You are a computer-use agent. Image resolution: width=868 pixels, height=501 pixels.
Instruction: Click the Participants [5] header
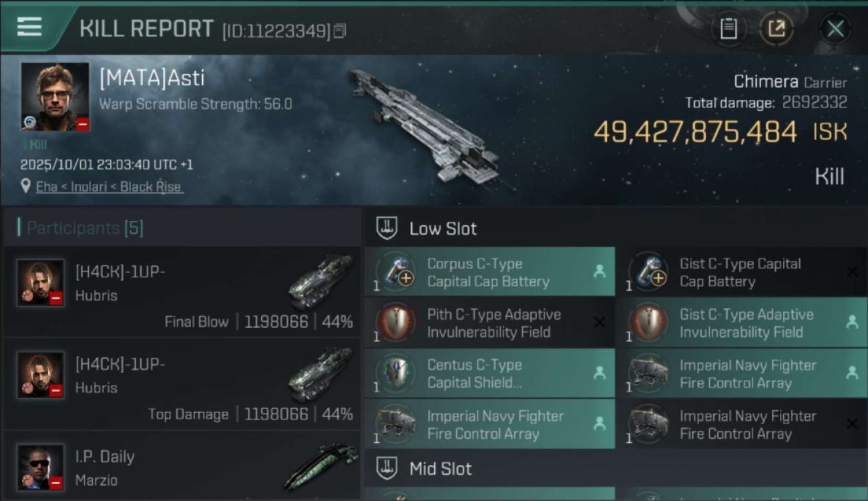click(x=85, y=228)
